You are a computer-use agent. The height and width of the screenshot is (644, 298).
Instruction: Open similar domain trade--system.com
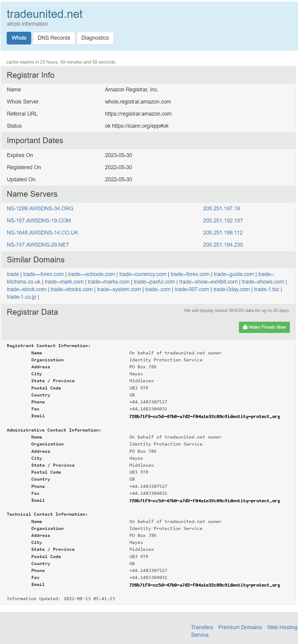(119, 289)
